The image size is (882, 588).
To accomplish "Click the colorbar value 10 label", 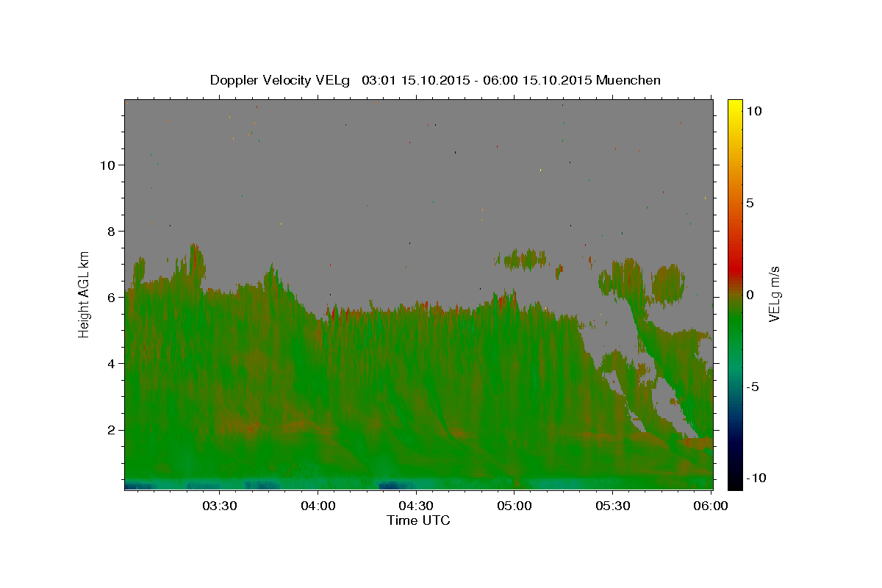I will (753, 110).
